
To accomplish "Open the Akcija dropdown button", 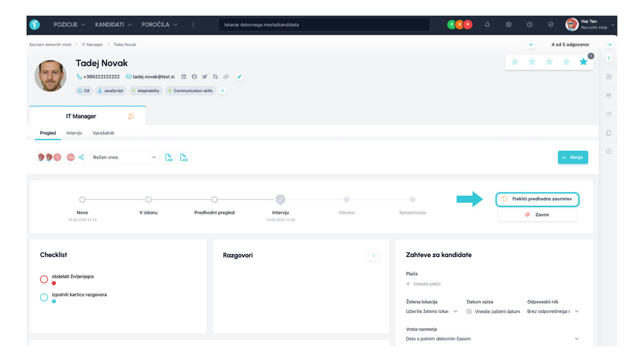I will 573,157.
